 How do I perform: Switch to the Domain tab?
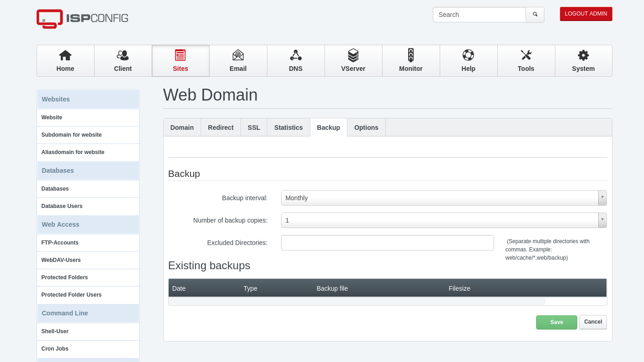click(182, 128)
